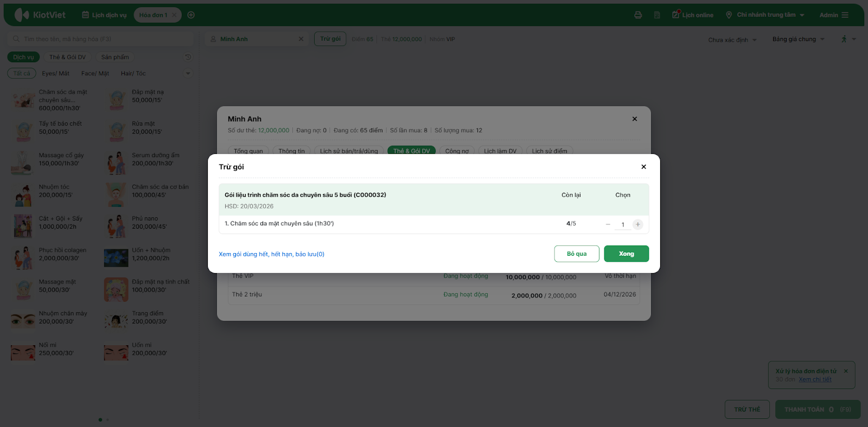Add a new invoice tab with plus icon
868x427 pixels.
[191, 15]
